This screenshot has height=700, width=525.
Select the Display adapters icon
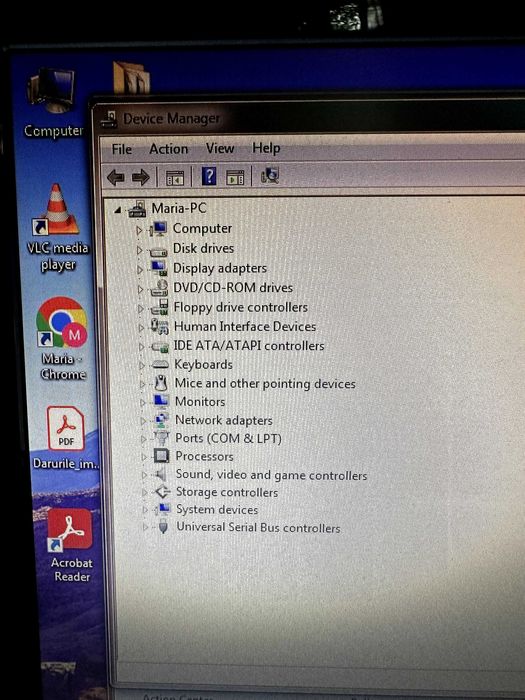pos(159,268)
